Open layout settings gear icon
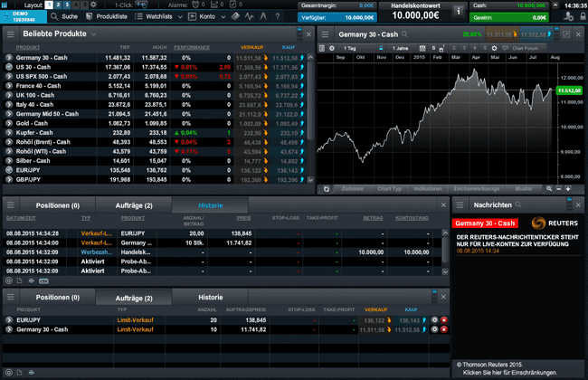The height and width of the screenshot is (380, 588). coord(93,5)
